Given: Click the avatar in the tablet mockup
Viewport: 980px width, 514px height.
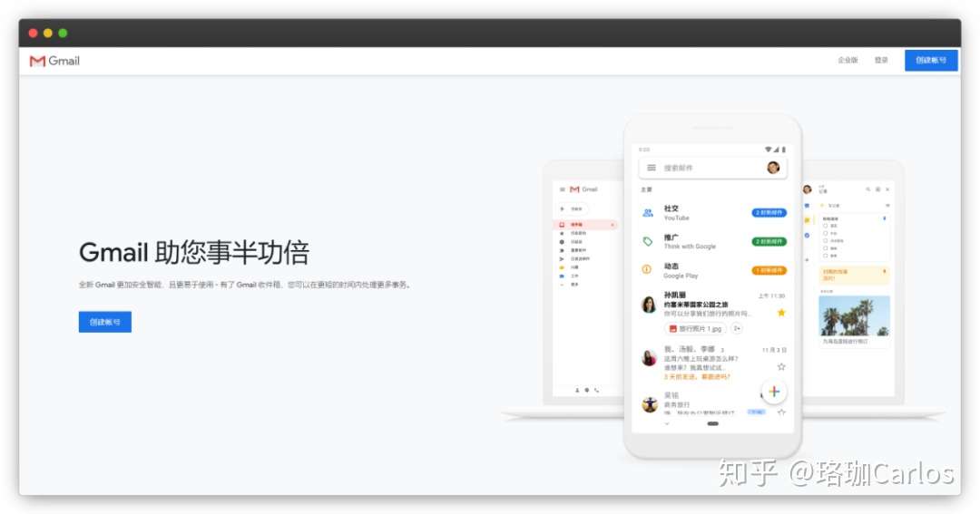Looking at the screenshot, I should pos(807,189).
